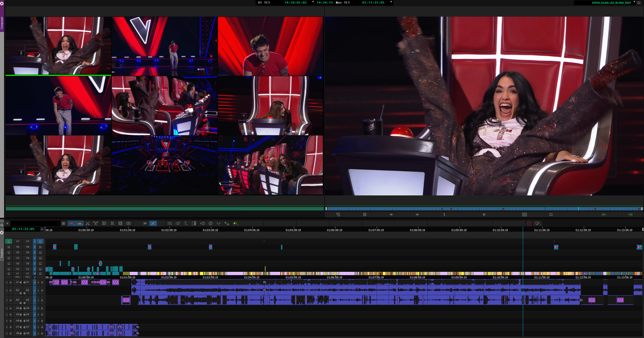The image size is (644, 338).
Task: Click the filmstrip icon under the record monitor
Action: point(551,215)
